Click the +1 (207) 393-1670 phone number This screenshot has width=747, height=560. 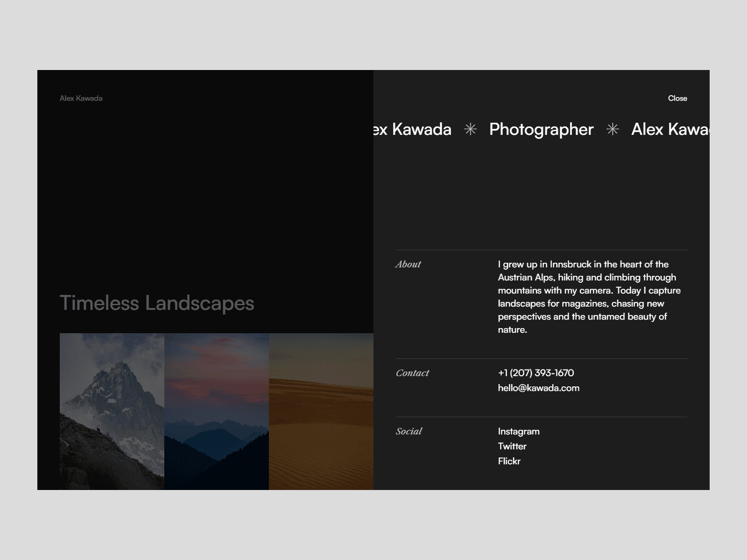point(536,373)
